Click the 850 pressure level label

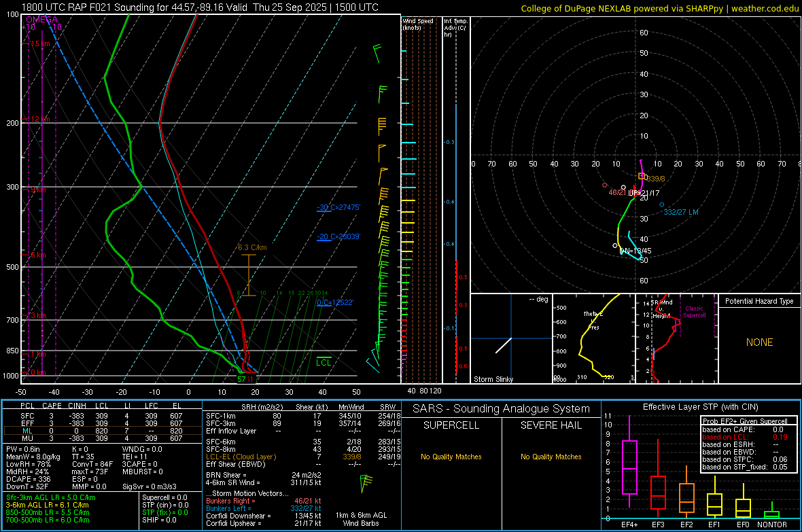pyautogui.click(x=12, y=351)
